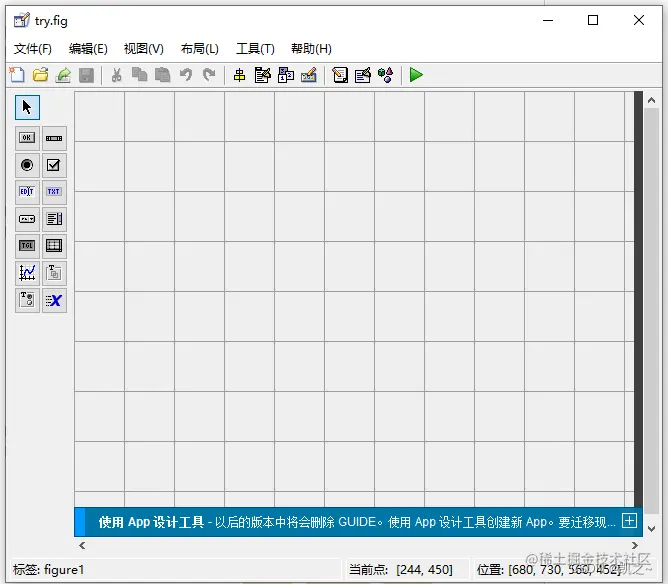Viewport: 668px width, 584px height.
Task: Click horizontal scrollbar right arrow
Action: (635, 545)
